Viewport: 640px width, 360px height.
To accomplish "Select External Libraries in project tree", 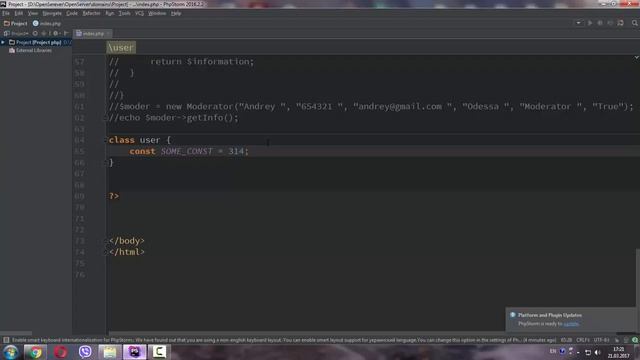I will (31, 51).
